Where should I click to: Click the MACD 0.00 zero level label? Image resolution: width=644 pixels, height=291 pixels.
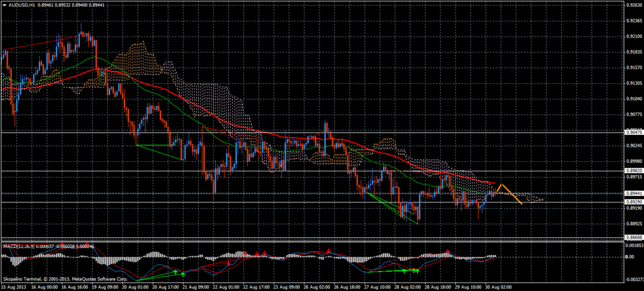pos(630,257)
